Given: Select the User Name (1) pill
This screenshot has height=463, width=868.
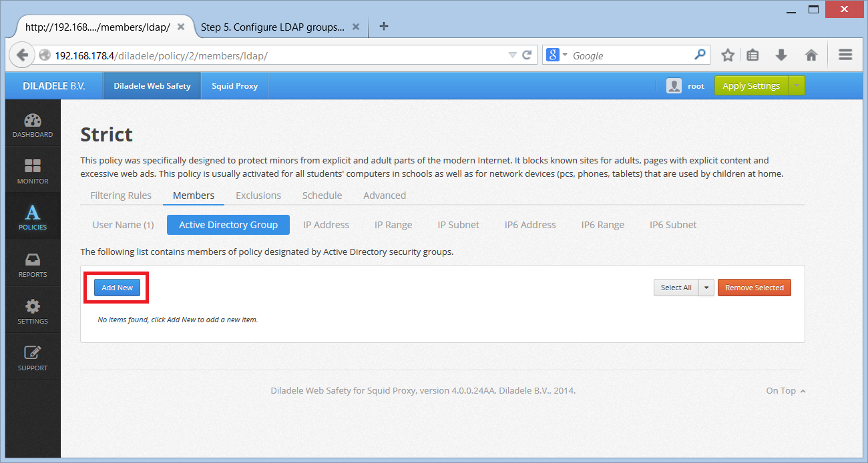Looking at the screenshot, I should 123,225.
